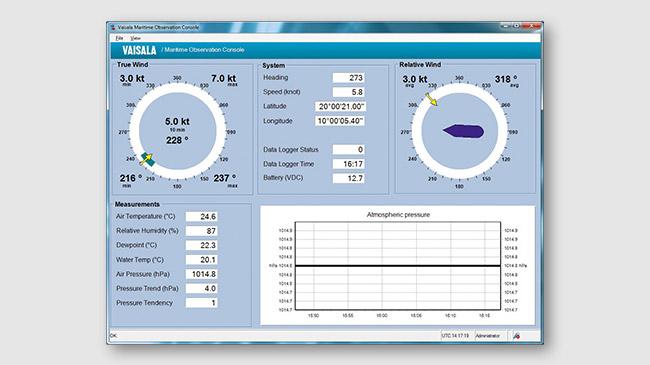
Task: Select the Speed (knot) value field
Action: click(x=348, y=92)
